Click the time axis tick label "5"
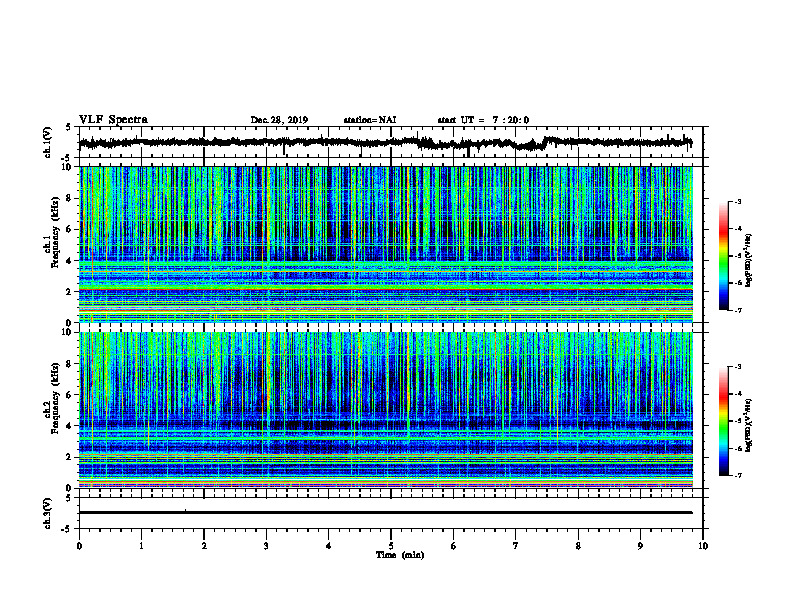The height and width of the screenshot is (612, 792). pyautogui.click(x=391, y=546)
